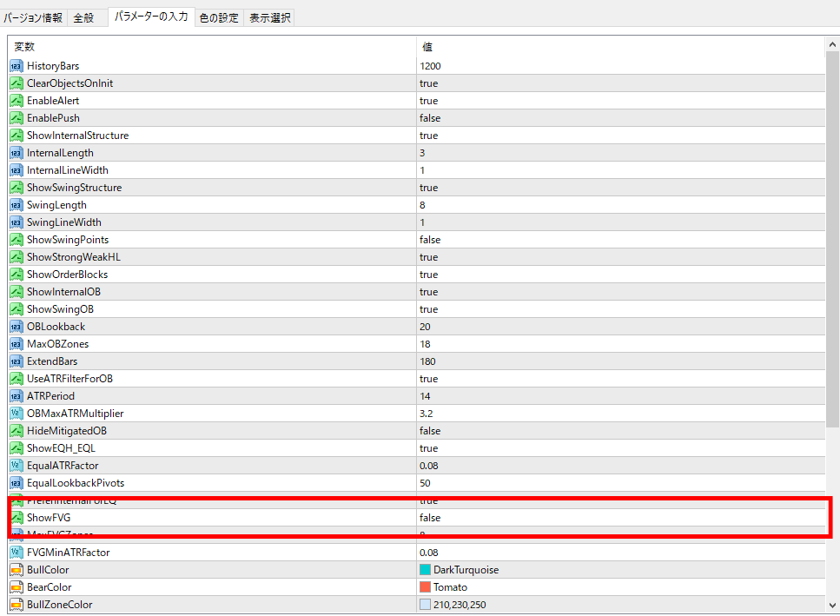Open the ClearObjectsOnInit true value dropdown
The width and height of the screenshot is (840, 616).
[x=429, y=83]
